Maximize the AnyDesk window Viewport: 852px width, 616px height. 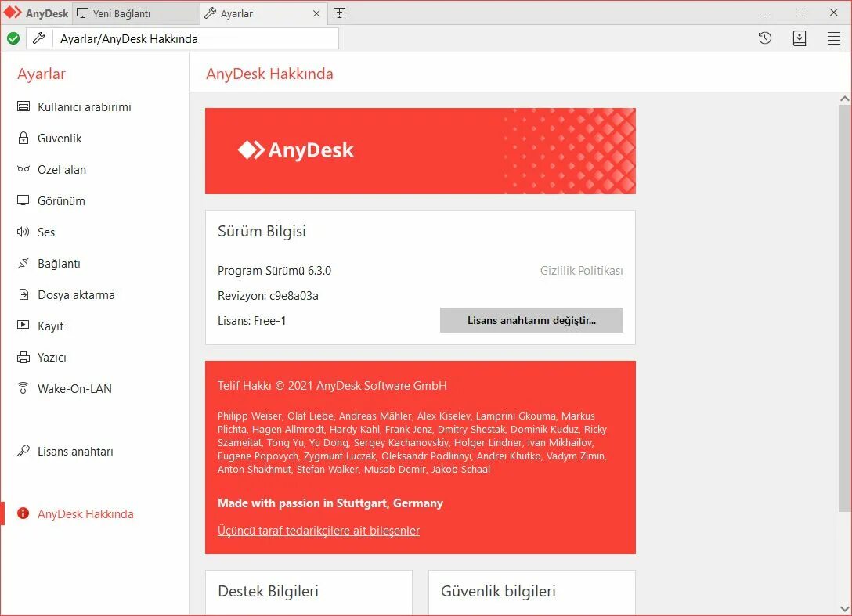click(800, 13)
